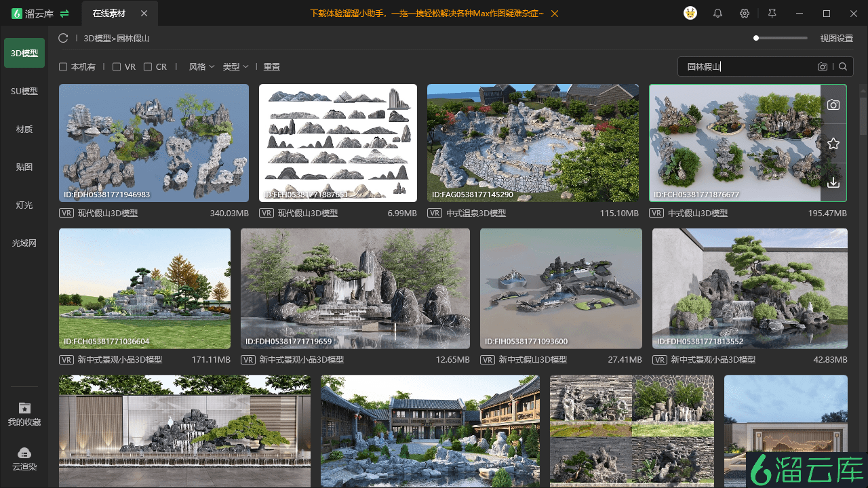Click the vertical scrollbar on the right
This screenshot has height=488, width=868.
[x=863, y=115]
